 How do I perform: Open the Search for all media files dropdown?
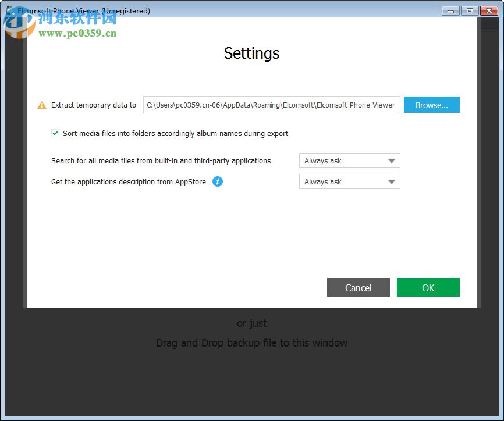pos(349,160)
